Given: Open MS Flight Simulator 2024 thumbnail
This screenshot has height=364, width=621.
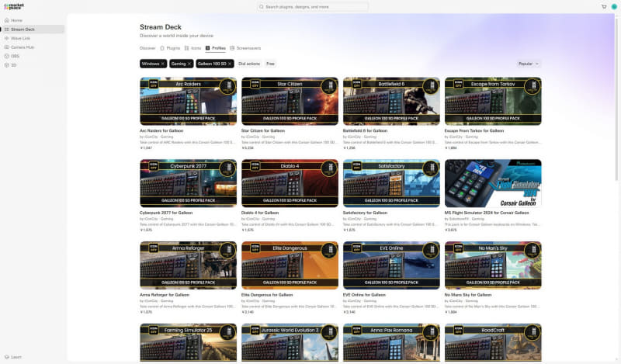Looking at the screenshot, I should [493, 183].
